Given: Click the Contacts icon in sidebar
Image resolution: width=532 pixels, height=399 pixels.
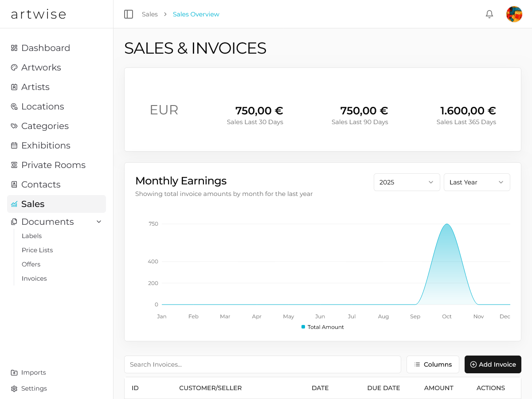Looking at the screenshot, I should (x=14, y=184).
